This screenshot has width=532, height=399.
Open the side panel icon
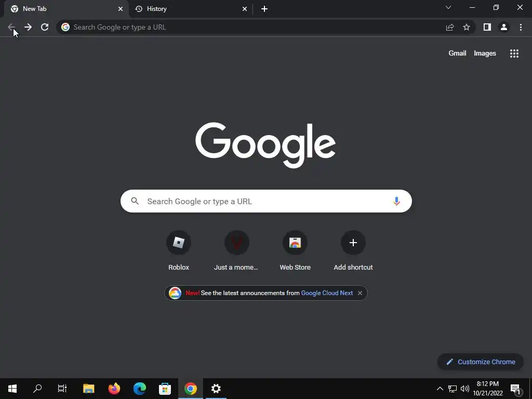487,27
